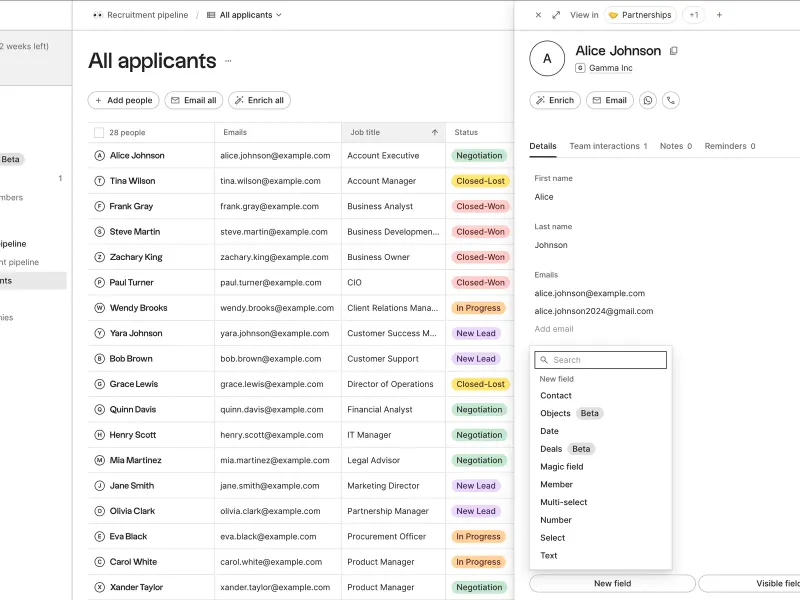The height and width of the screenshot is (600, 800).
Task: Click Enrich button in Alice's panel
Action: coord(555,101)
